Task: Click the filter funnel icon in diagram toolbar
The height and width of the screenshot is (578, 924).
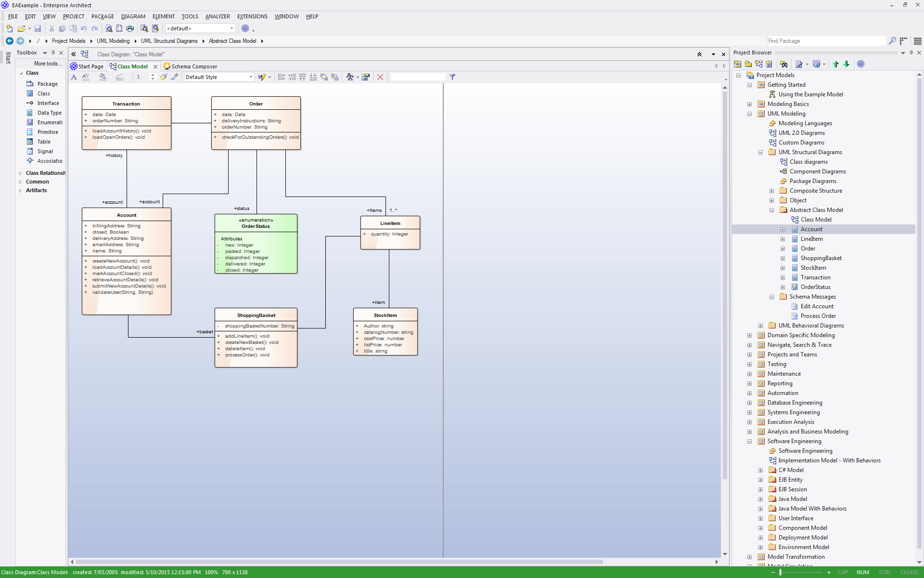Action: coord(452,77)
